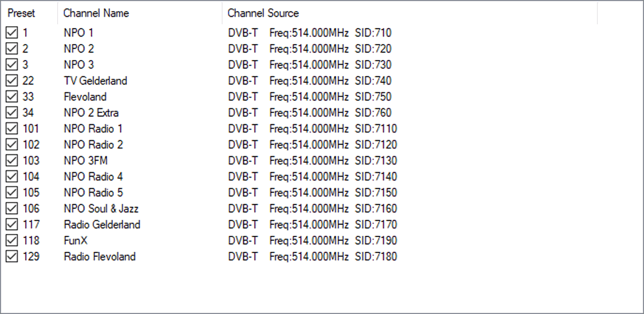Disable the preset 33 Flevoland checkbox

click(x=12, y=97)
